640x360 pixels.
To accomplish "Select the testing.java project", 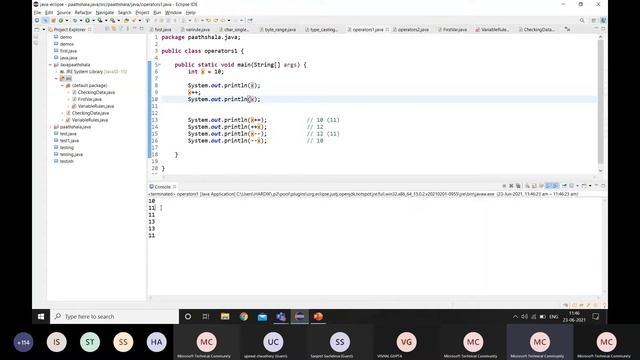I will click(x=71, y=154).
